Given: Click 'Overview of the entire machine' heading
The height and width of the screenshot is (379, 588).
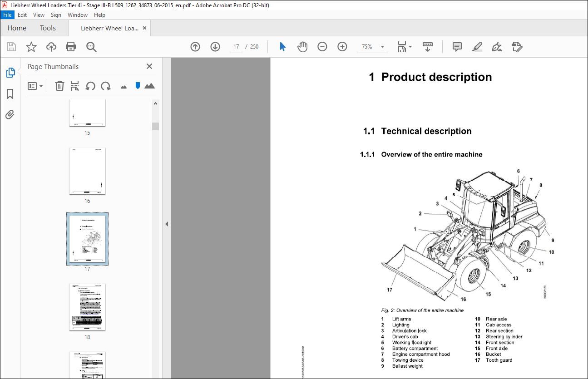Looking at the screenshot, I should point(432,154).
